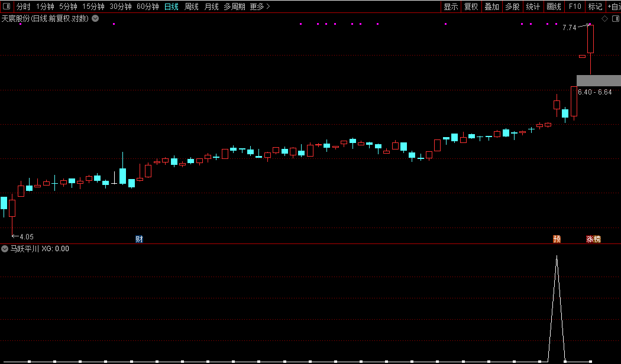
Task: Toggle the side panel icon at chart top-right
Action: pyautogui.click(x=616, y=18)
